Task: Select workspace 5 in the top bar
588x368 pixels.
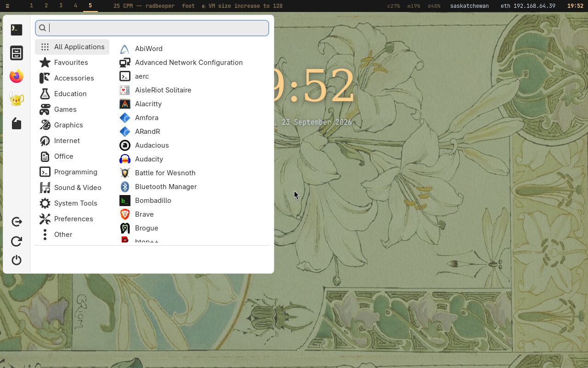Action: pos(90,6)
